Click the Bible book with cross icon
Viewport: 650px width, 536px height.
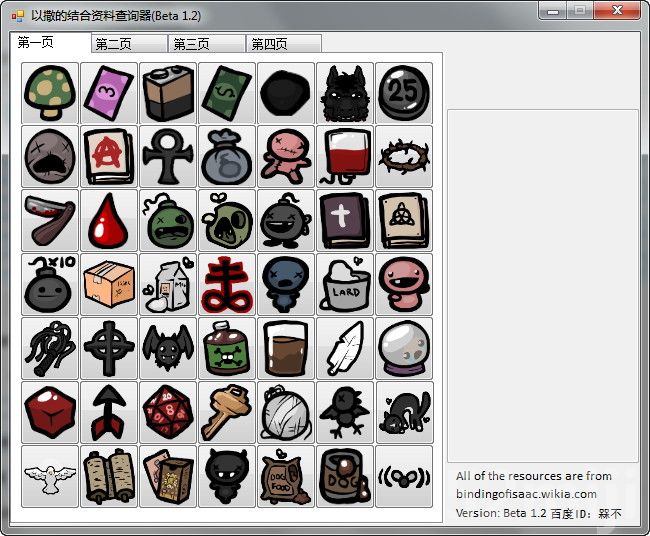tap(345, 220)
